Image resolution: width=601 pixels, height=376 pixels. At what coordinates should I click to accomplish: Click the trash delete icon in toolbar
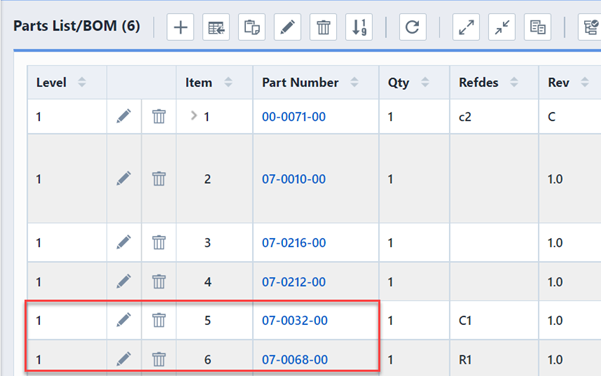(323, 27)
